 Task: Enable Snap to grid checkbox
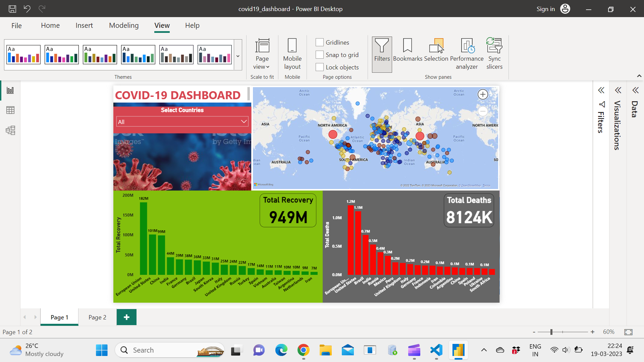[x=320, y=55]
